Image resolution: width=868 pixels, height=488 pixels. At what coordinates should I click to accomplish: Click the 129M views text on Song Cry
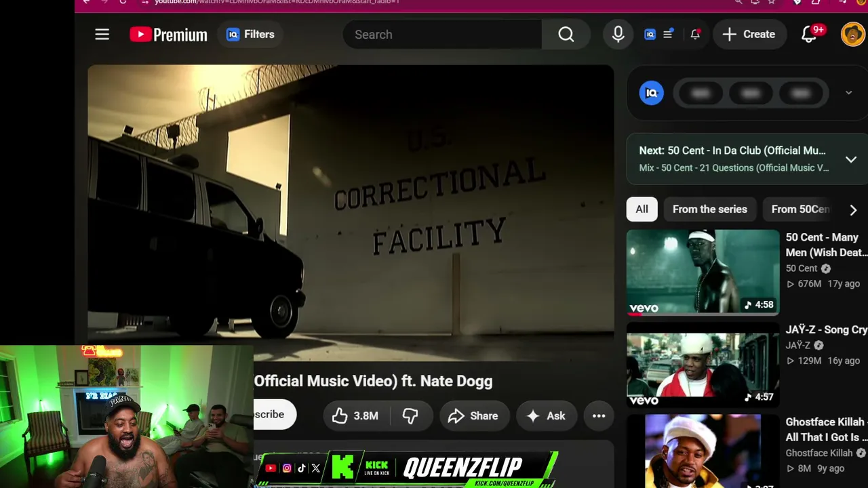pos(810,361)
